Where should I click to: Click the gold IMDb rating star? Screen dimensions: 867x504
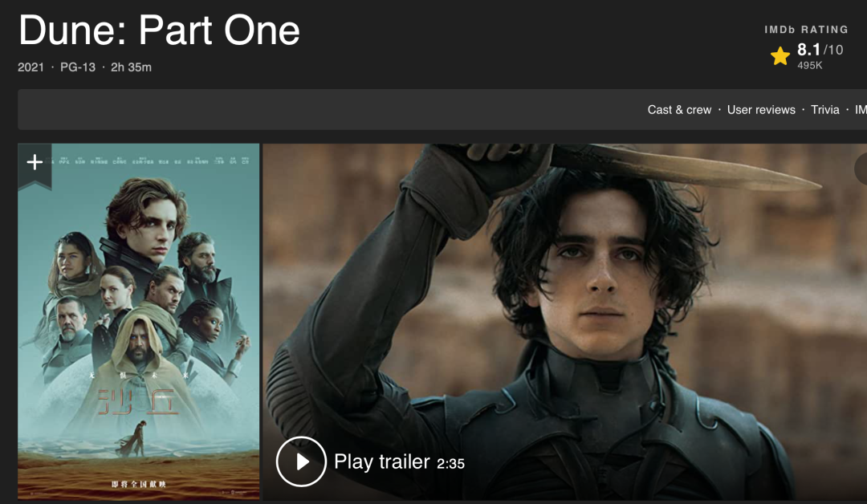click(780, 56)
